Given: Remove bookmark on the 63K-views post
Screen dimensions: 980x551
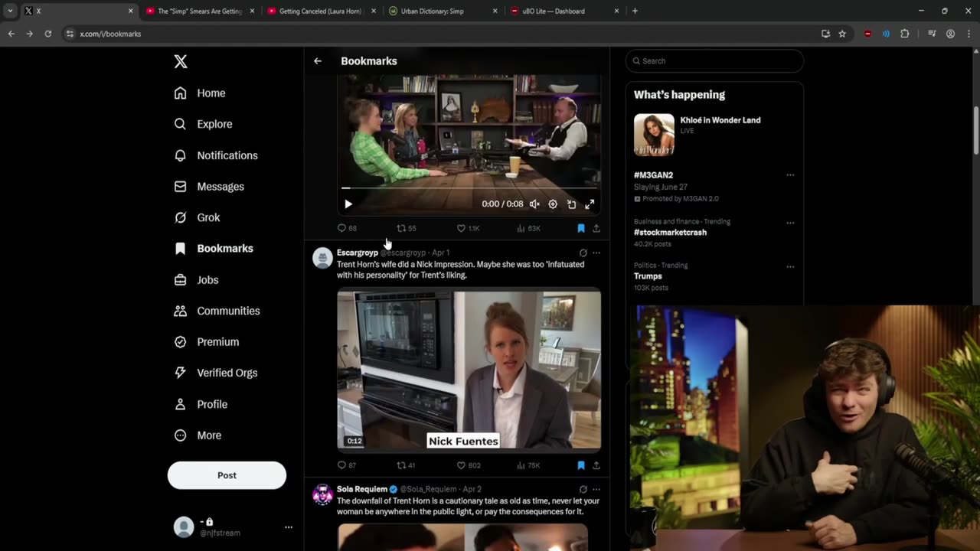Looking at the screenshot, I should pos(581,228).
